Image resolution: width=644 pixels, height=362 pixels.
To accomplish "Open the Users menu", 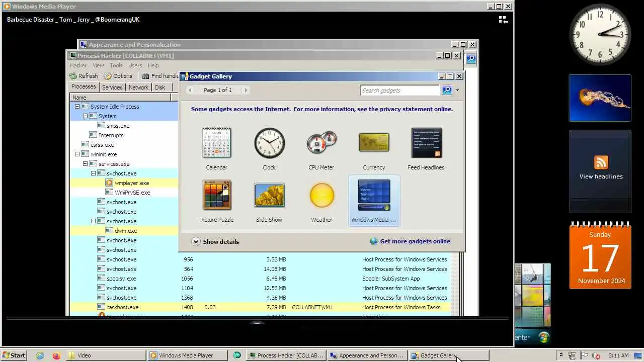I will pos(135,65).
